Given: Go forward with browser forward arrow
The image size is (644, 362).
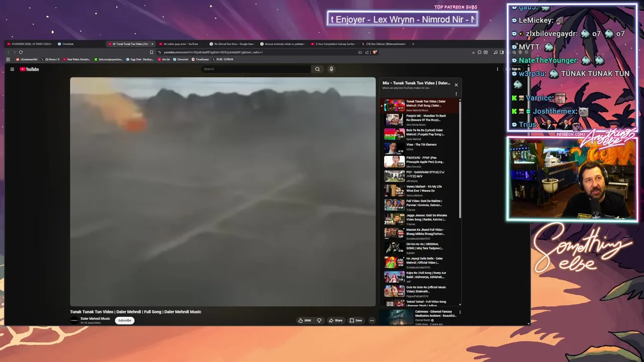Looking at the screenshot, I should point(14,52).
